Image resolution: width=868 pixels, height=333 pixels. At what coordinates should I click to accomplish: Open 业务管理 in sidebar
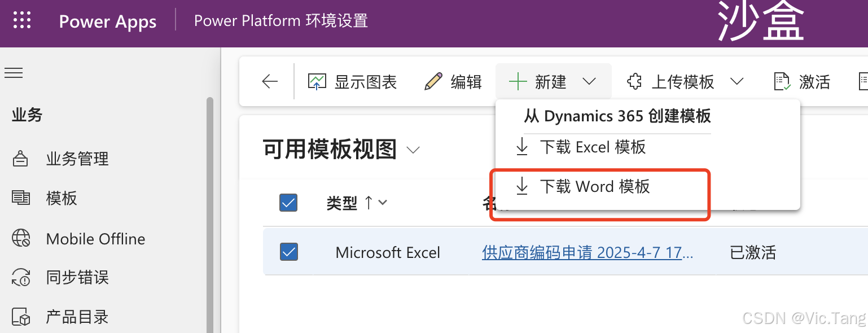pos(77,159)
